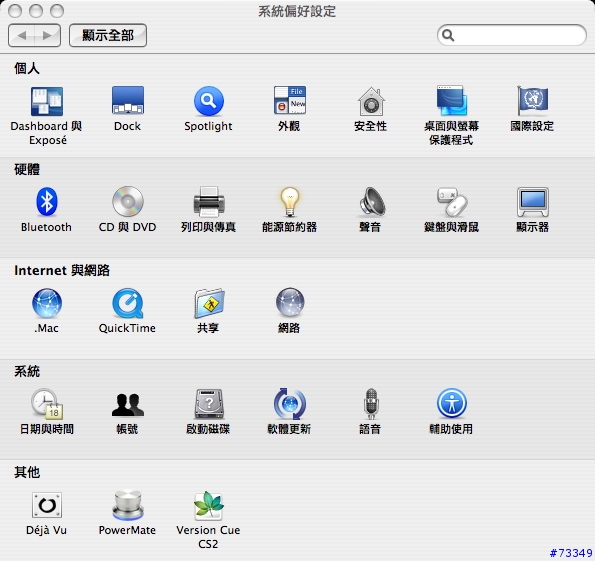Minimize the 系統偏好設定 window
This screenshot has height=561, width=595.
[x=36, y=11]
